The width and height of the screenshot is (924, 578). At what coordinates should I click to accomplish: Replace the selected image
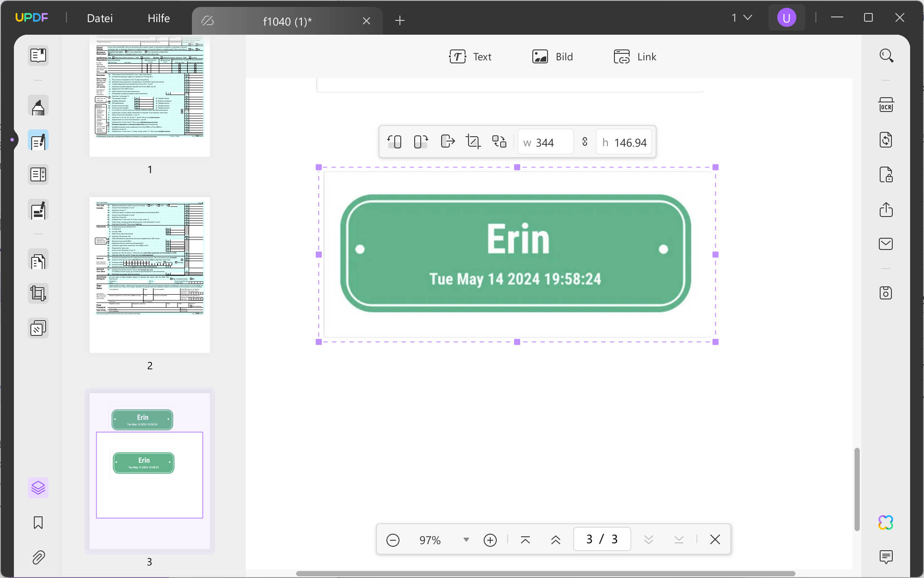499,142
